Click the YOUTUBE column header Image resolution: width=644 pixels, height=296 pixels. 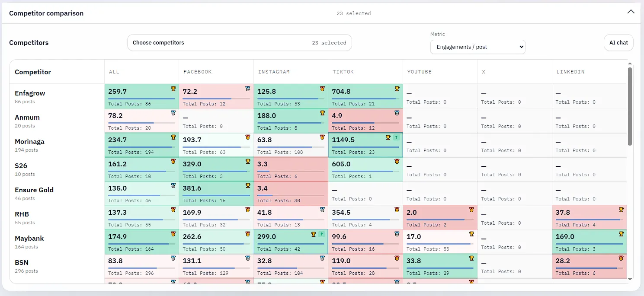(420, 72)
